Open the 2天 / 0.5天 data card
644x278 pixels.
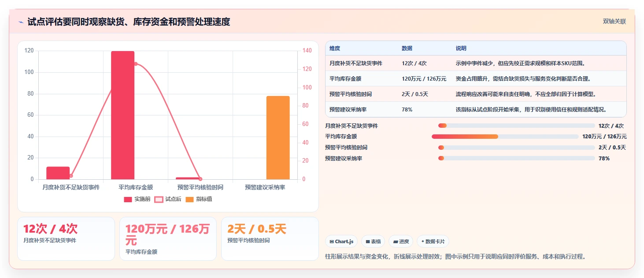270,238
